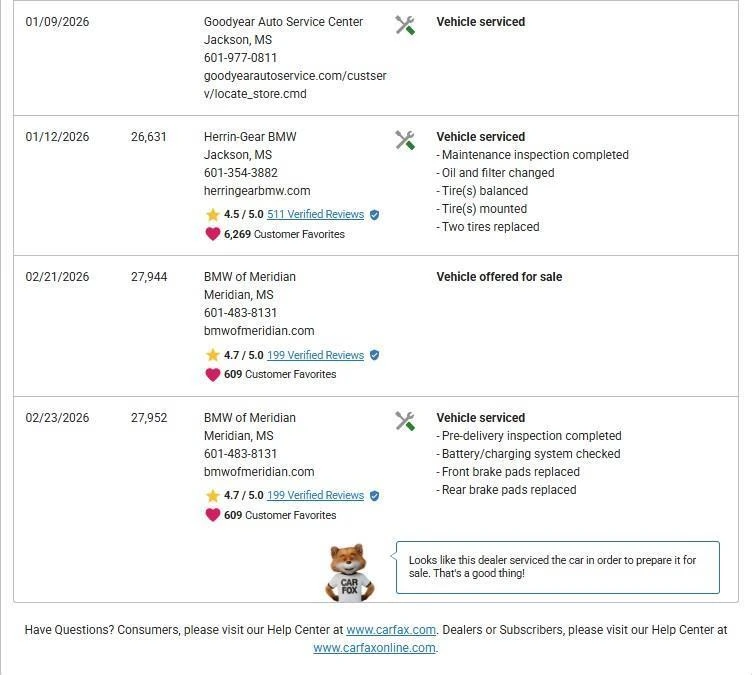Click the goodyearautoservice.com website text

[x=295, y=76]
